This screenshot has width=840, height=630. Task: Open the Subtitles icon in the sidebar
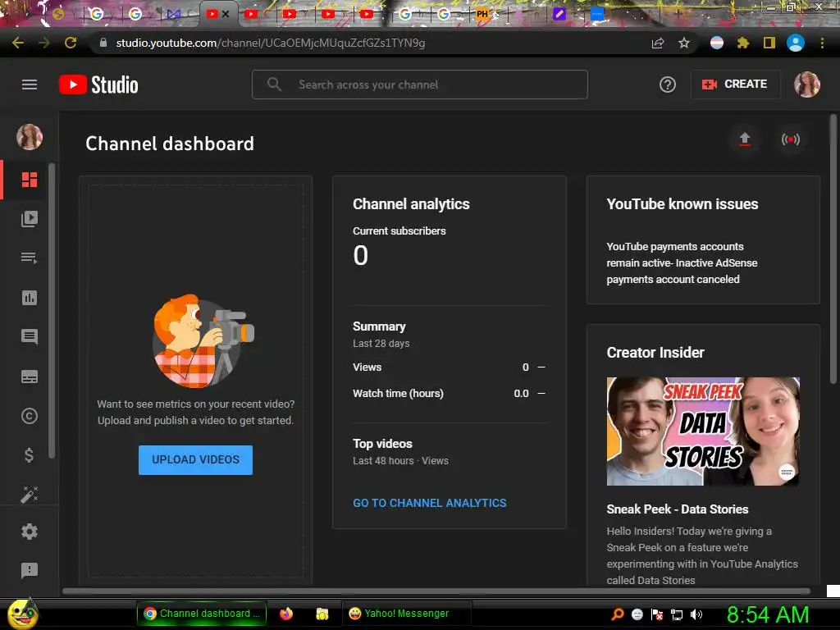pos(30,377)
